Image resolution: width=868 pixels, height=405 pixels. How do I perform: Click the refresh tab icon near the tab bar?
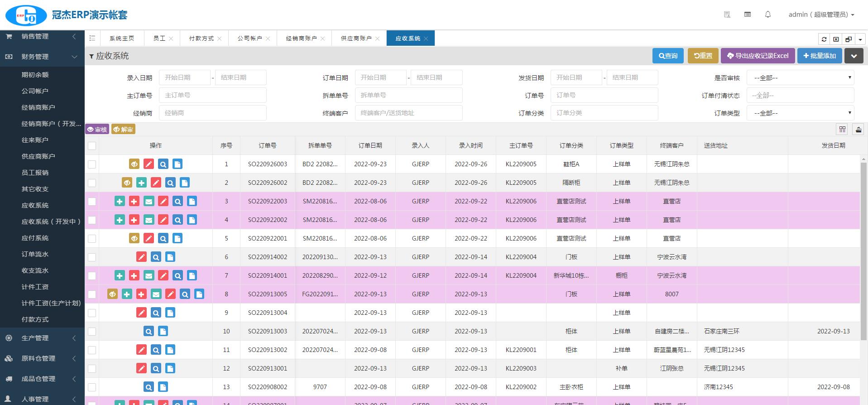(824, 39)
